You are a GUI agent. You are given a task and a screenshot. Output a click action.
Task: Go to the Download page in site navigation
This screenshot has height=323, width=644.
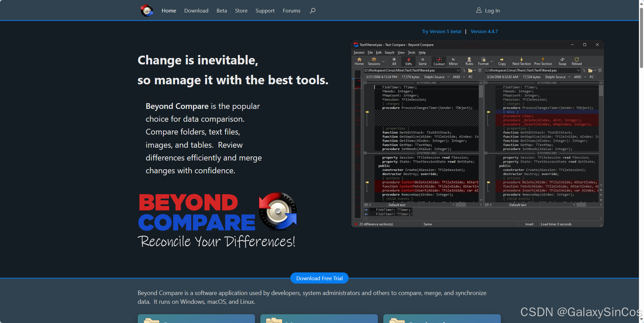pos(196,11)
